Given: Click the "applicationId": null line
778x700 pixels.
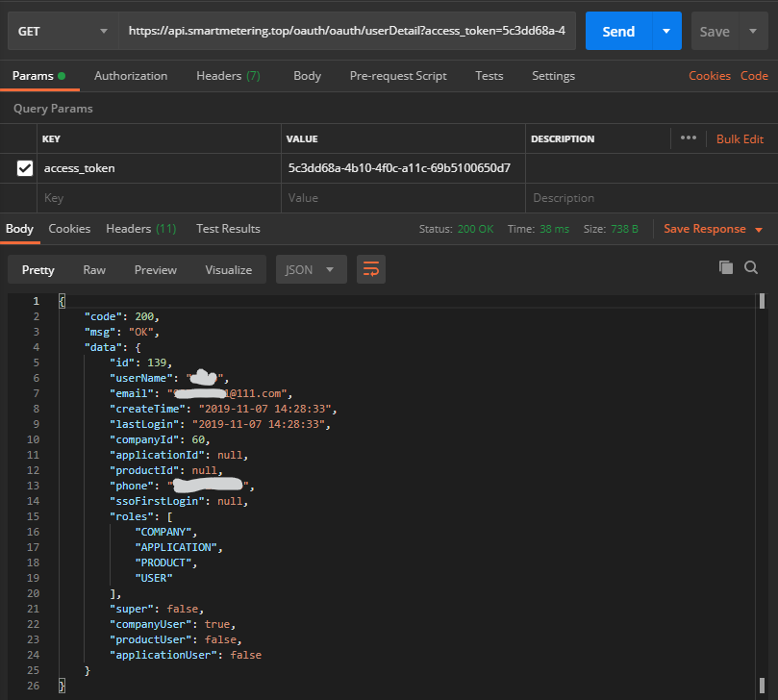Looking at the screenshot, I should 179,455.
